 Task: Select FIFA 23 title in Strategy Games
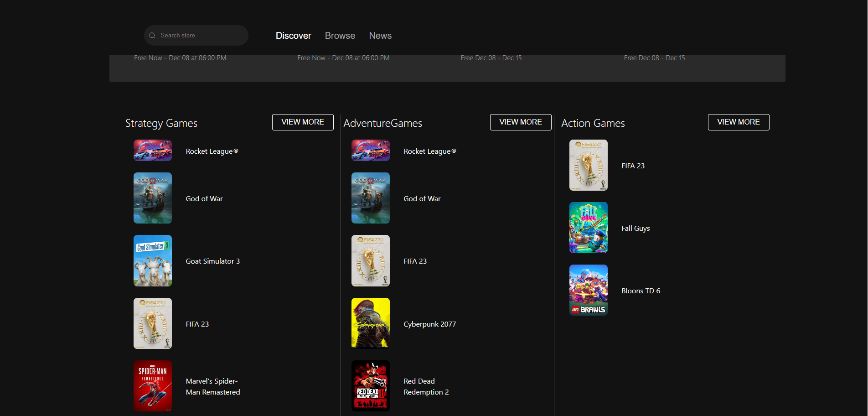click(x=197, y=324)
